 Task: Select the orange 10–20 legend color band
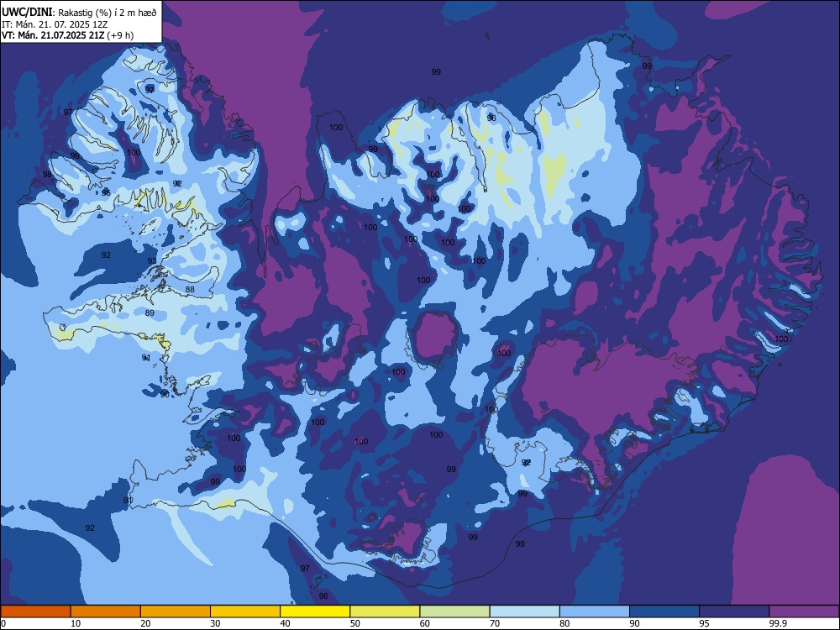click(x=106, y=612)
